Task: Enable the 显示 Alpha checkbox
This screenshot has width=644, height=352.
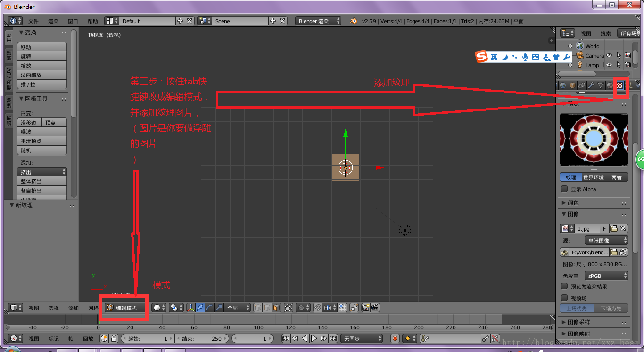Action: pyautogui.click(x=564, y=189)
